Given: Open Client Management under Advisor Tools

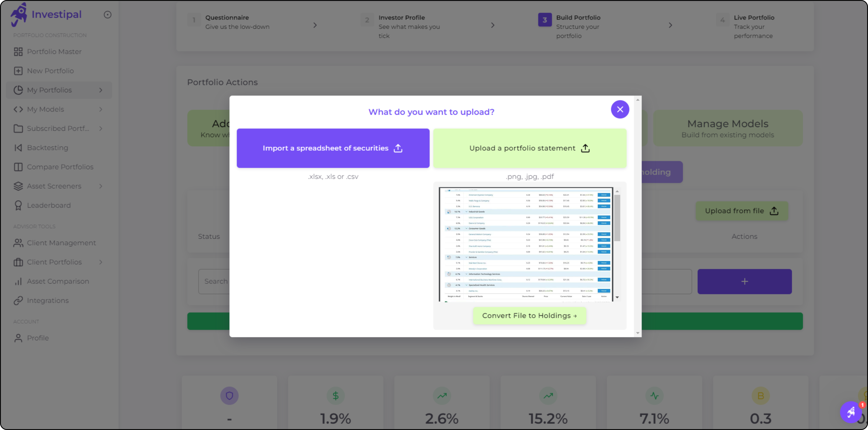Looking at the screenshot, I should 61,243.
